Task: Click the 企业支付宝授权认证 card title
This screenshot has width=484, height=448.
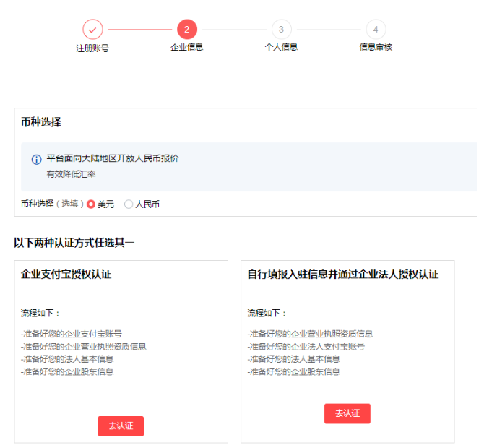Action: [x=66, y=274]
